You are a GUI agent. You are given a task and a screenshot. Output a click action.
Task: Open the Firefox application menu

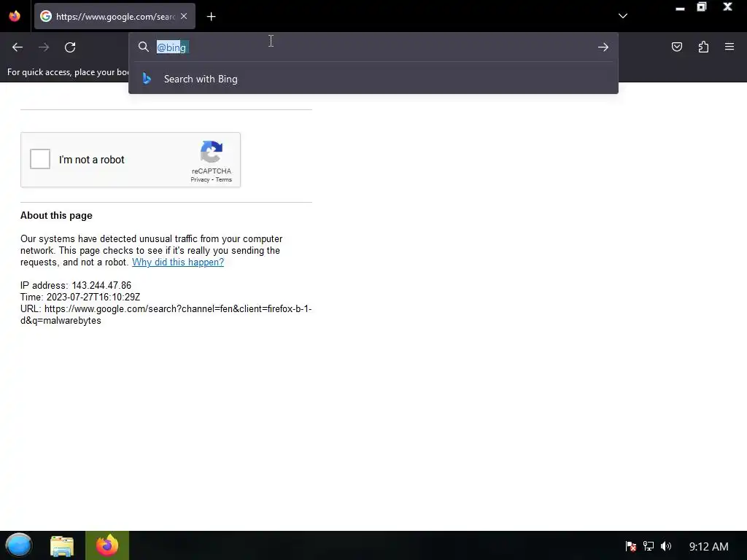click(x=729, y=47)
